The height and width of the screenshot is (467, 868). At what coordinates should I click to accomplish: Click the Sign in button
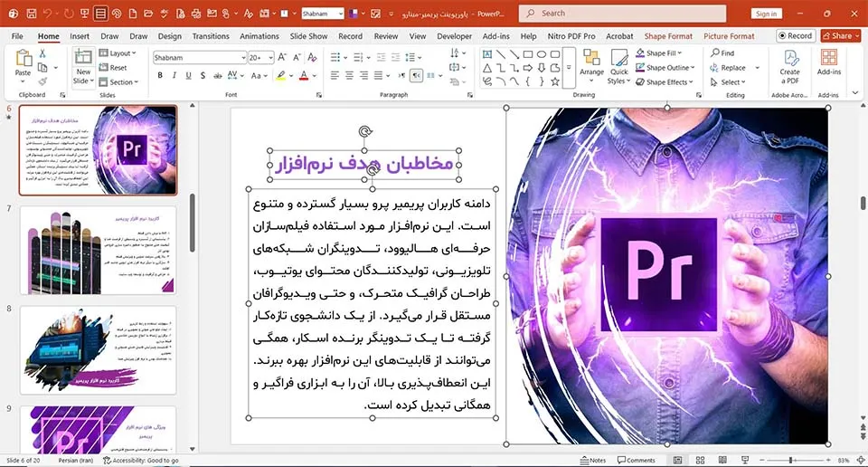[766, 14]
